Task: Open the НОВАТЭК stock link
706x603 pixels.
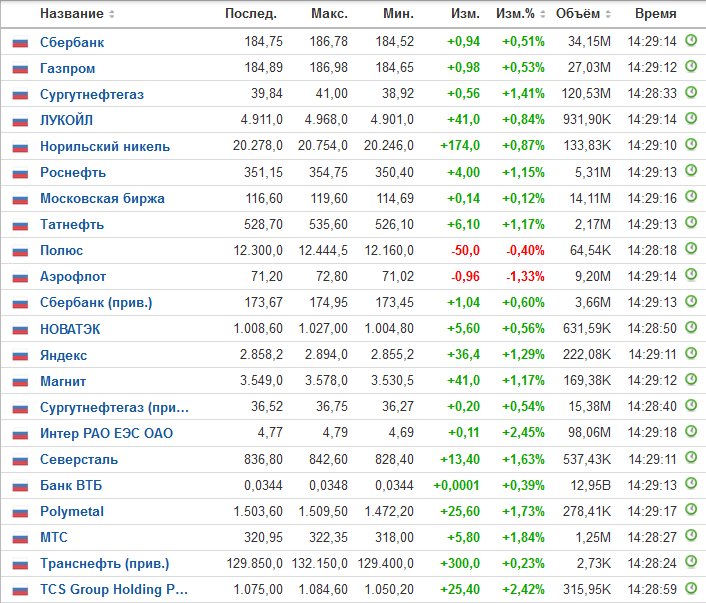Action: click(70, 329)
